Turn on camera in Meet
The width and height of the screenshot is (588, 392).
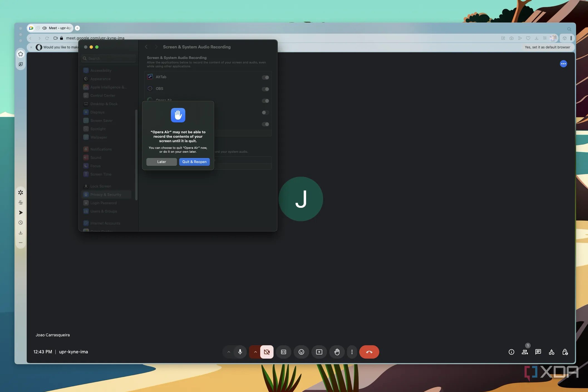coord(267,352)
